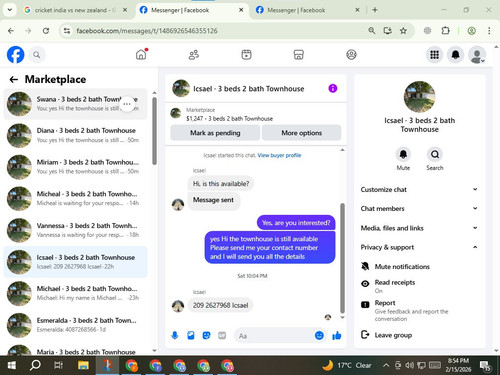Open the Facebook notifications bell
Image resolution: width=500 pixels, height=375 pixels.
(x=455, y=55)
